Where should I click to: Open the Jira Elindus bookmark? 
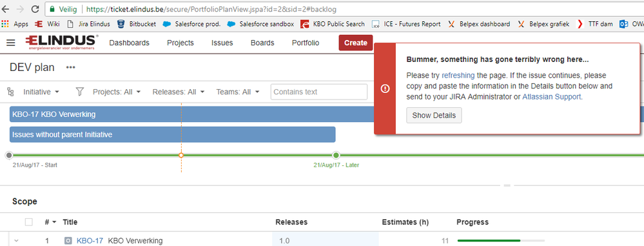89,24
